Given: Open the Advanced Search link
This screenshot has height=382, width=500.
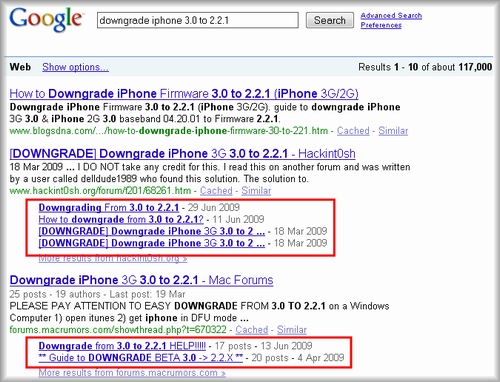Looking at the screenshot, I should [391, 15].
